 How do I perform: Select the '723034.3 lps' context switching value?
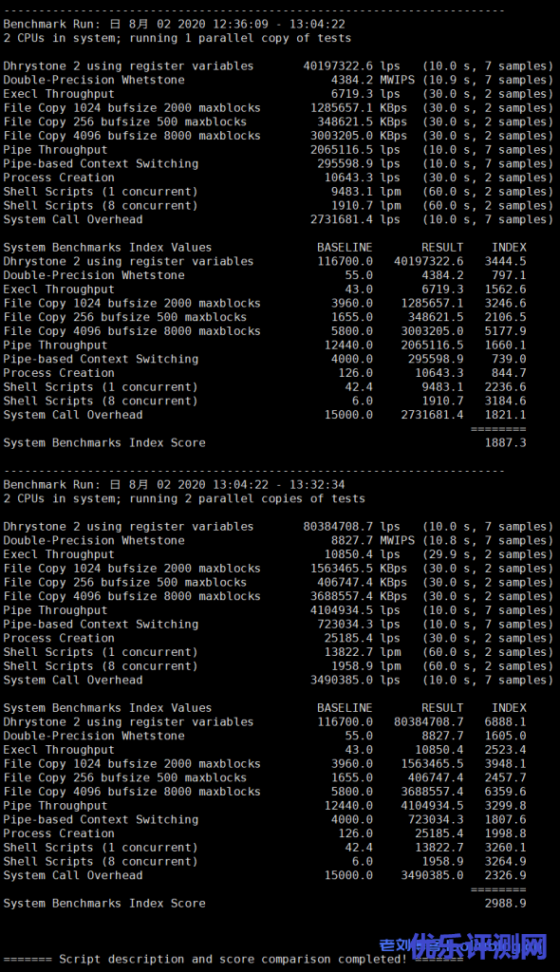[359, 625]
